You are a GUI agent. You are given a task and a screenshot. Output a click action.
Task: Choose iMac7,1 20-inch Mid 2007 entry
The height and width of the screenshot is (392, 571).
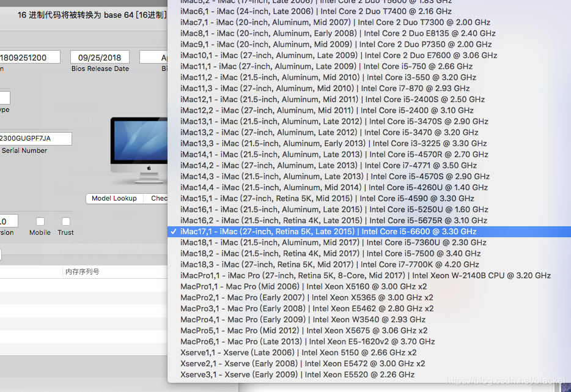point(369,22)
